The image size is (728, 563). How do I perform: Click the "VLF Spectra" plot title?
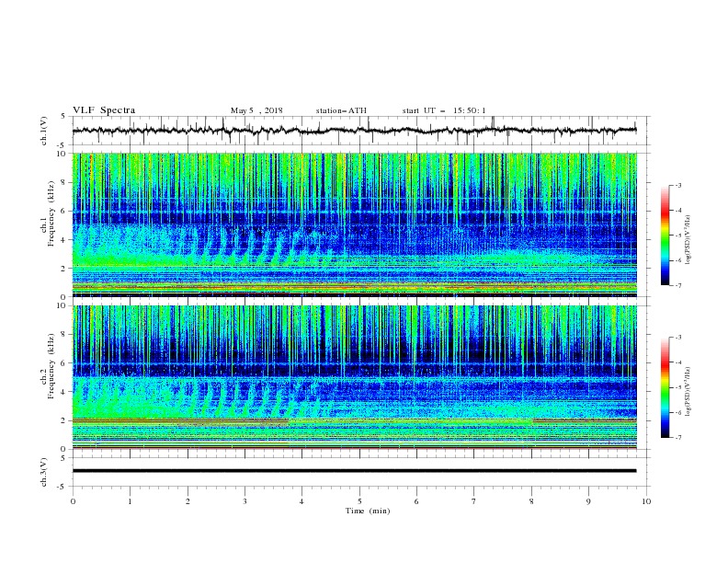click(x=104, y=110)
